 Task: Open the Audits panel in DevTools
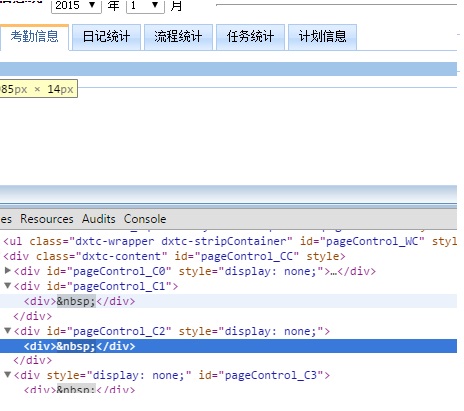coord(99,219)
